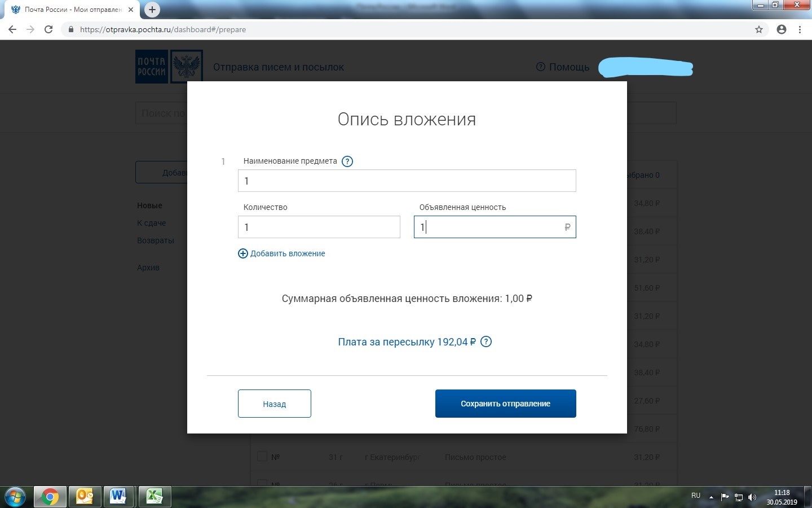The image size is (812, 508).
Task: Click the Количество input field
Action: pyautogui.click(x=319, y=227)
